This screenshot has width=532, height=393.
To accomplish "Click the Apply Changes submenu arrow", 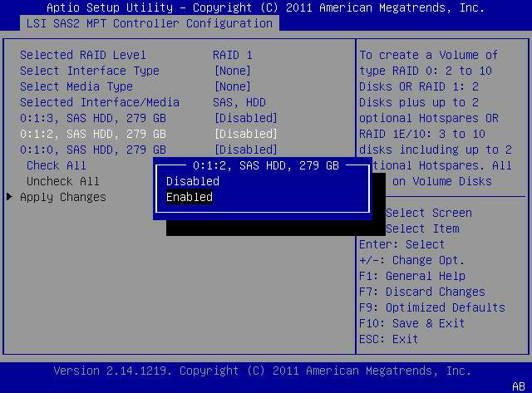I will pyautogui.click(x=9, y=197).
